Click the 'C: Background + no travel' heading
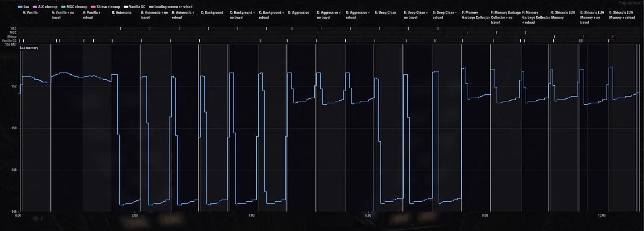 point(243,15)
